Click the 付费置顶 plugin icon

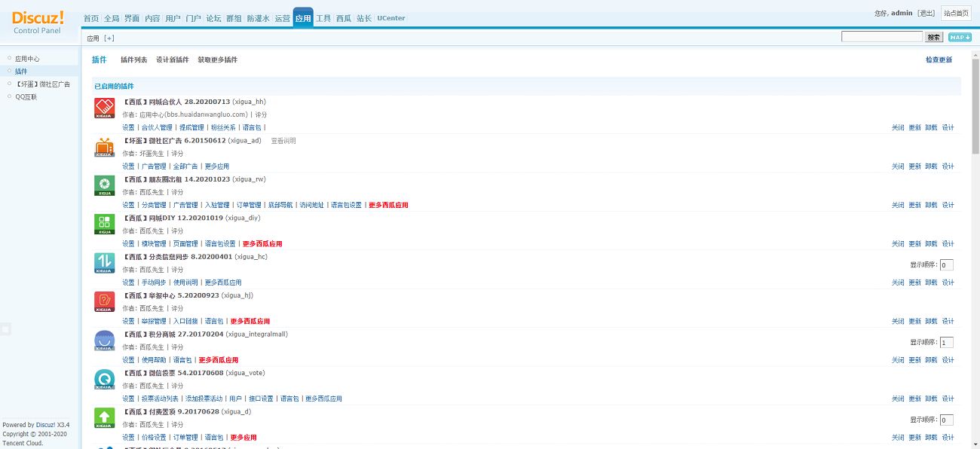click(105, 418)
